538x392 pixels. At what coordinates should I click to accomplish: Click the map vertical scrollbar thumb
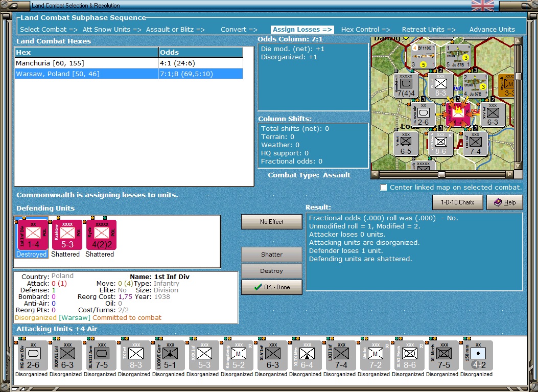pyautogui.click(x=518, y=76)
